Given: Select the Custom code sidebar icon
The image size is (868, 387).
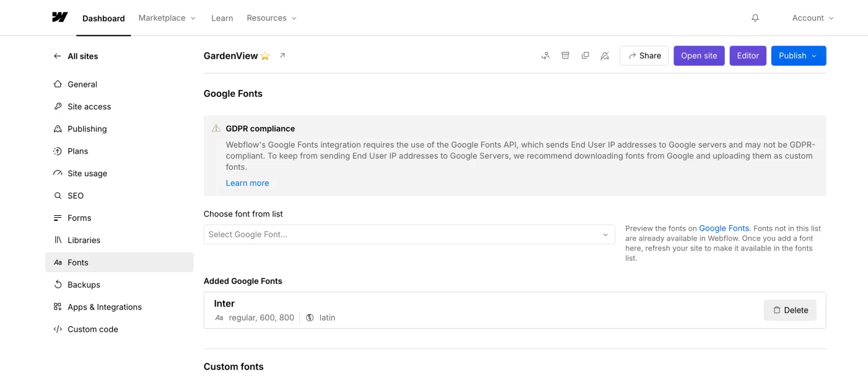Looking at the screenshot, I should 57,329.
